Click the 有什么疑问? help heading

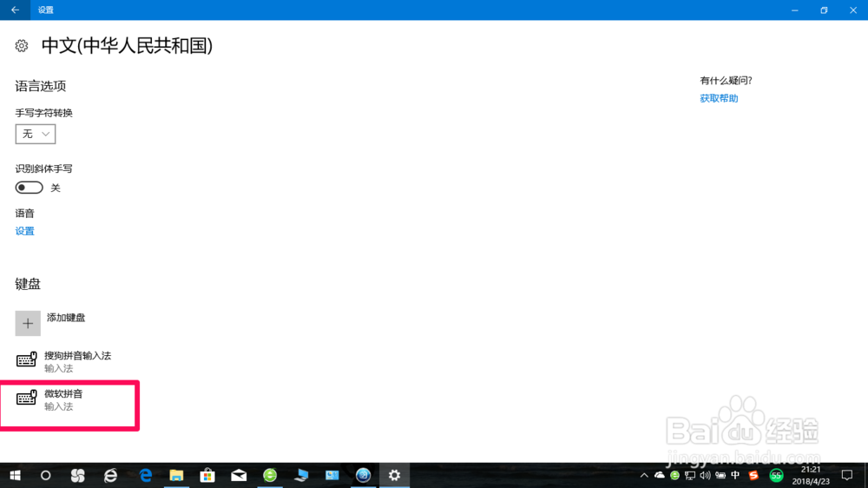click(726, 81)
